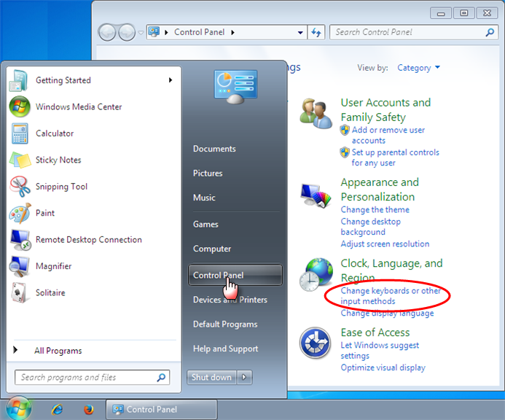This screenshot has height=420, width=505.
Task: Open Games from the Start menu
Action: tap(205, 224)
